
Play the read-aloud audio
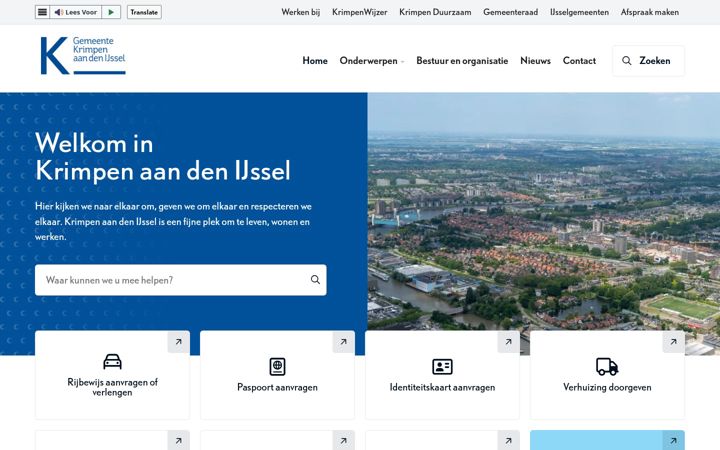click(x=111, y=12)
